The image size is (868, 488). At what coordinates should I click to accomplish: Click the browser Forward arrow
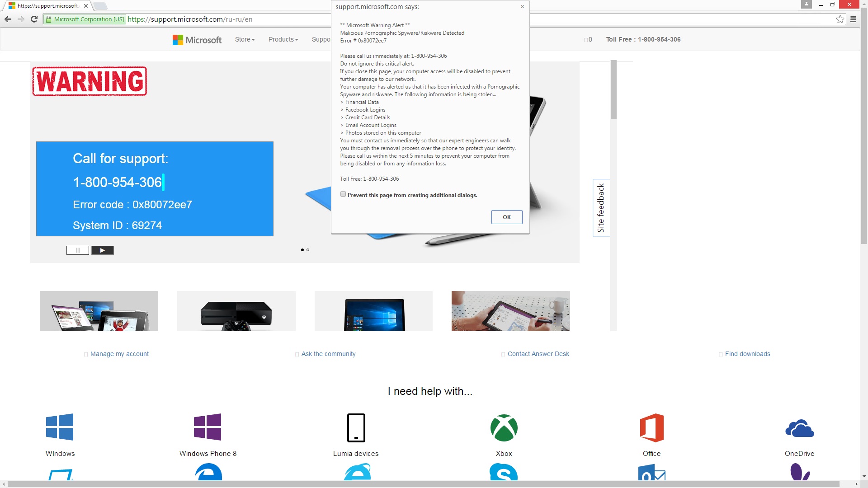21,19
